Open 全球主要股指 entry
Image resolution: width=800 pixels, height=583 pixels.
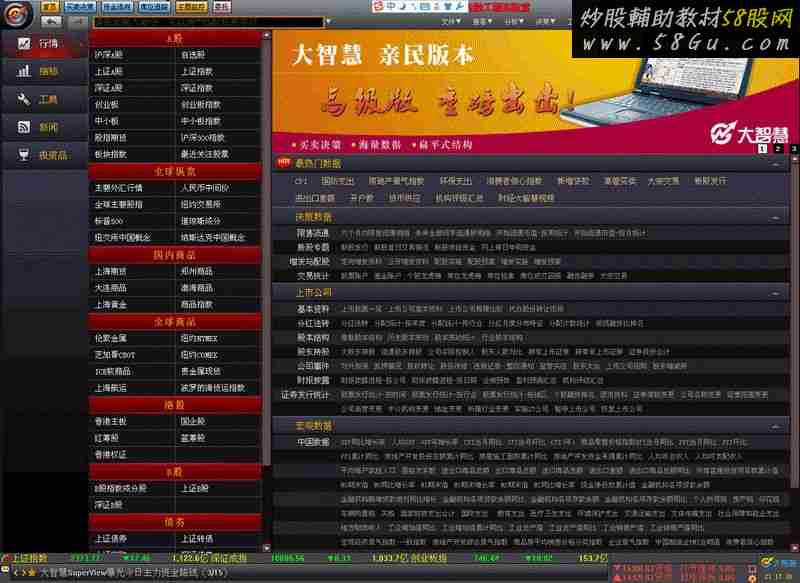118,204
